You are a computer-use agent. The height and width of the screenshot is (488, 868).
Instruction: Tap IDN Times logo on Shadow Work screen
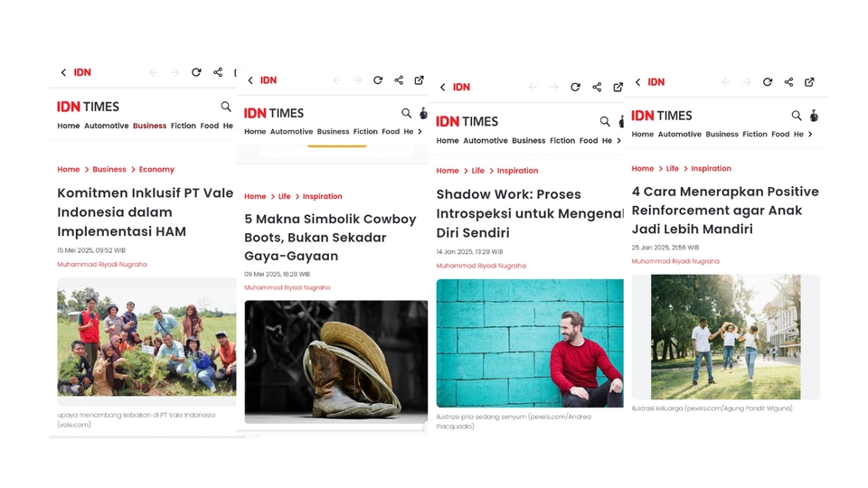tap(467, 121)
